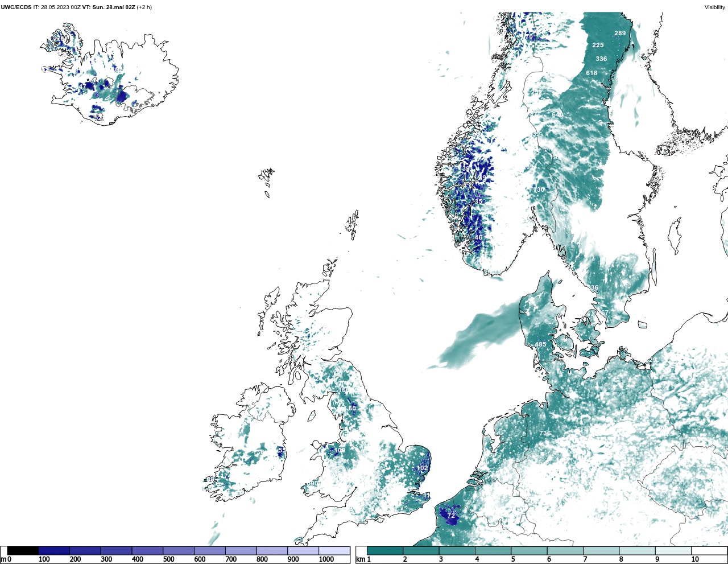Select the 9–10 km palest legend swatch
Viewport: 728px width, 564px height.
coord(673,551)
